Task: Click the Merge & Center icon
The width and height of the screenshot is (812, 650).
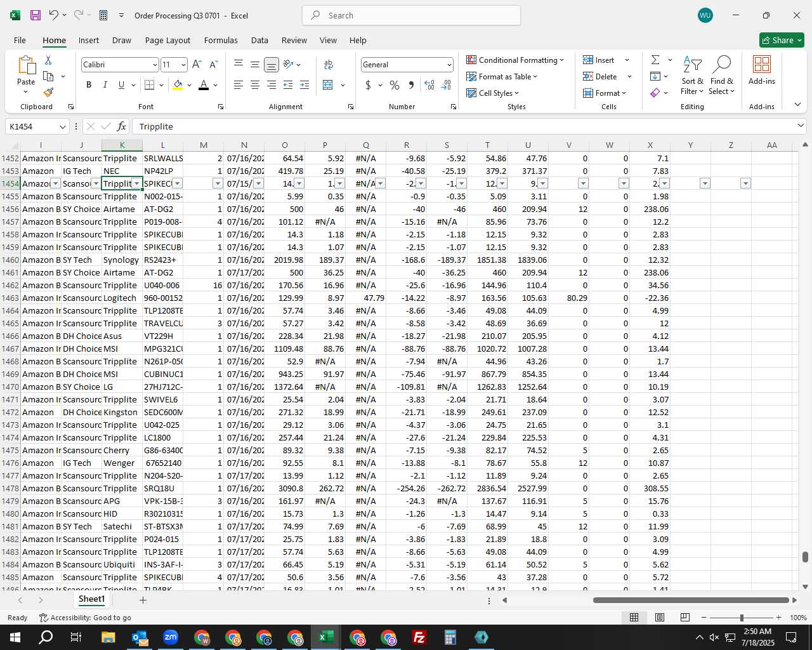Action: pos(328,85)
